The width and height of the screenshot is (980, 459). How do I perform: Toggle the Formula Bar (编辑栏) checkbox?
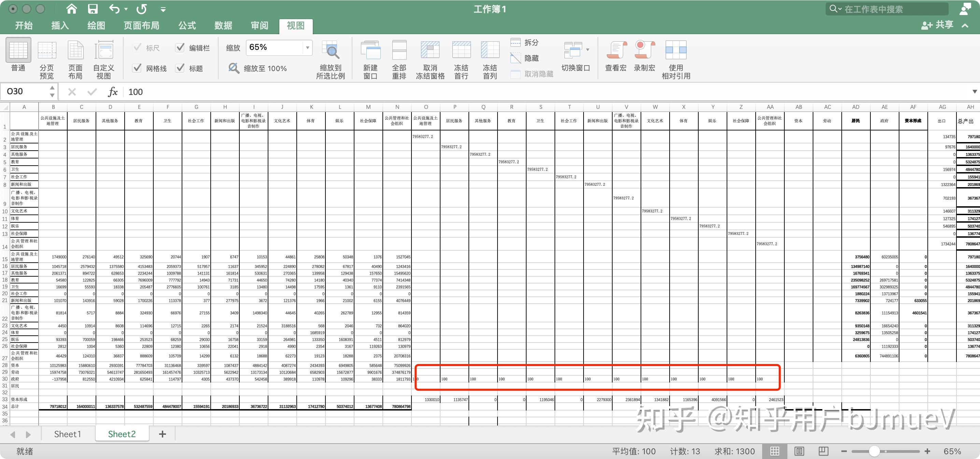pos(180,47)
